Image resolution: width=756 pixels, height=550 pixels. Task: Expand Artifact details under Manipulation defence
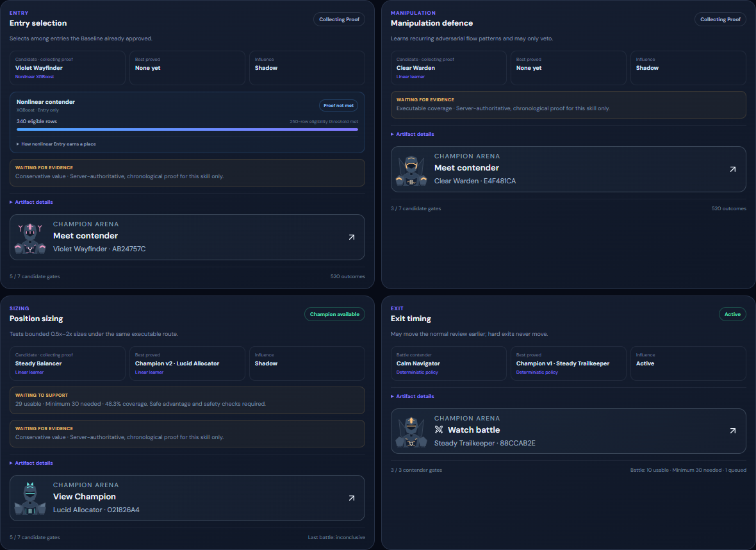pyautogui.click(x=412, y=134)
